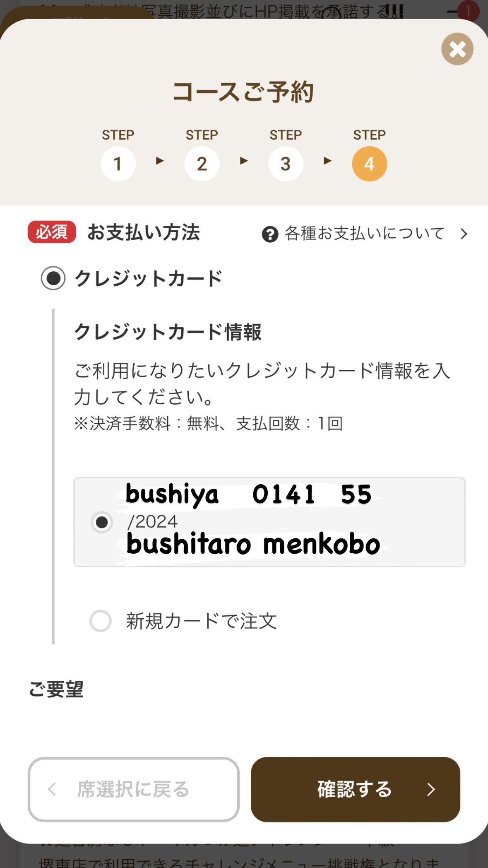488x868 pixels.
Task: Close the course reservation dialog
Action: (457, 49)
